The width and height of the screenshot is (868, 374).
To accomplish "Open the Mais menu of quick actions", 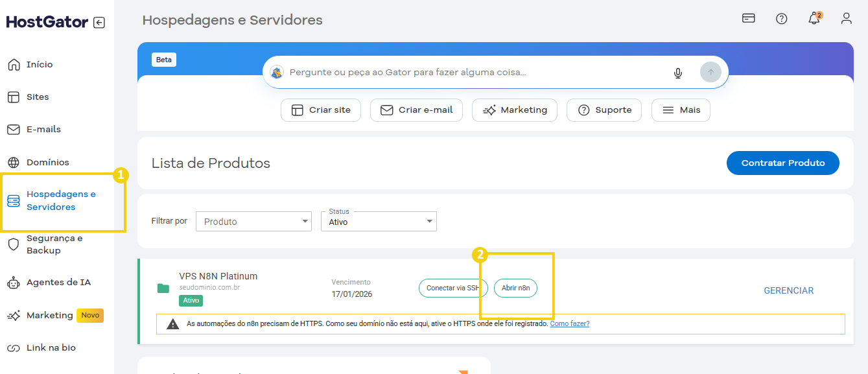I will tap(681, 110).
